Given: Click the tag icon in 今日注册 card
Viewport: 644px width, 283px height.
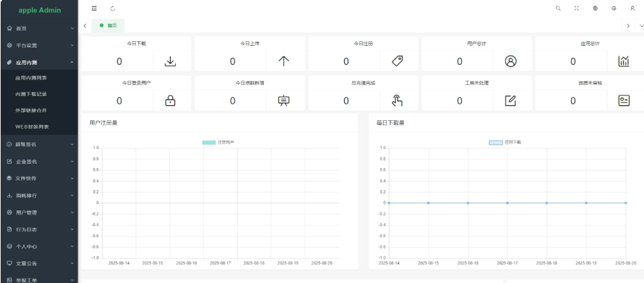Looking at the screenshot, I should pyautogui.click(x=396, y=61).
